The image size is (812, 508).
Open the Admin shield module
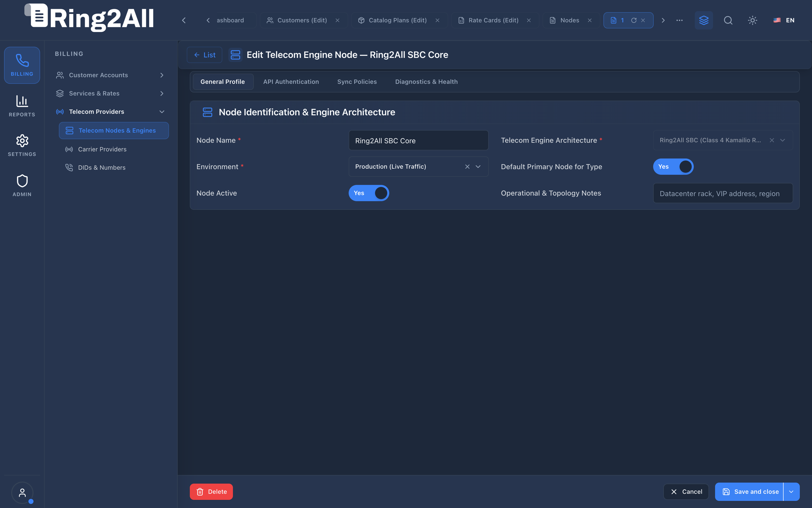click(22, 185)
